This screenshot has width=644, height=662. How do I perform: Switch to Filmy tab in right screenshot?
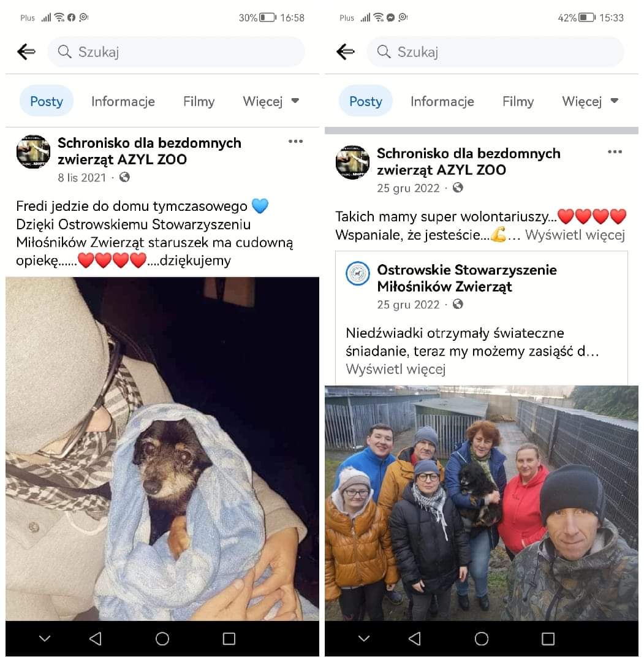[x=518, y=101]
